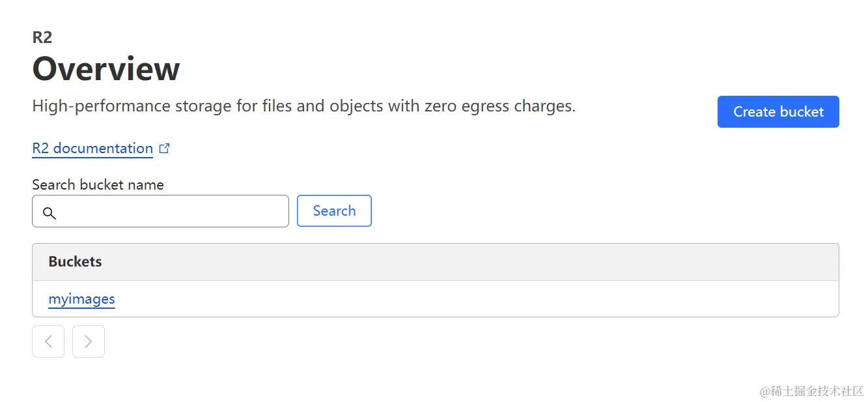Click the Create bucket button
This screenshot has width=868, height=402.
coord(777,112)
